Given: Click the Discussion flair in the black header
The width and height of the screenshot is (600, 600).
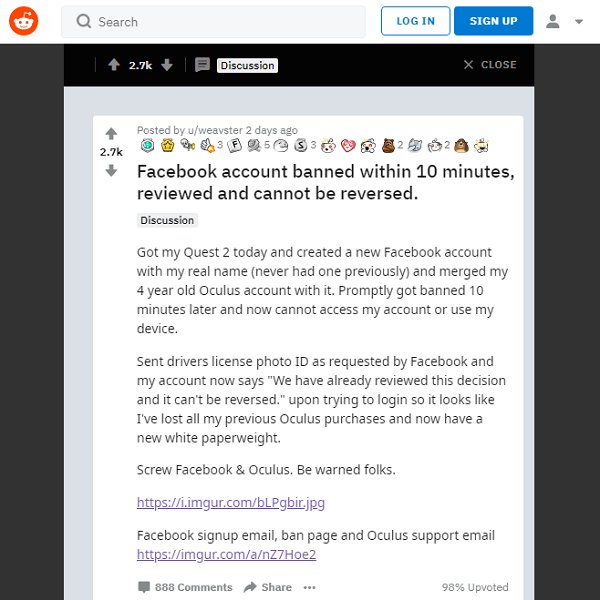Looking at the screenshot, I should coord(247,65).
